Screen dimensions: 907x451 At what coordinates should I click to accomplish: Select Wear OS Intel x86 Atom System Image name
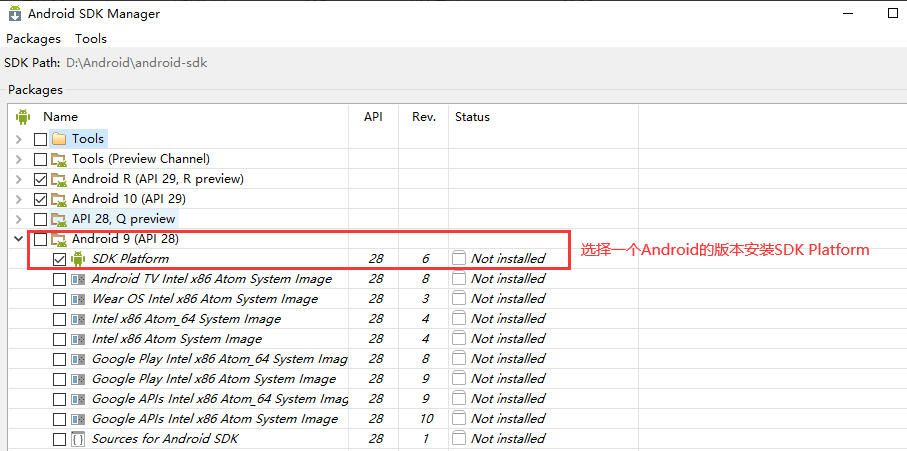point(205,299)
